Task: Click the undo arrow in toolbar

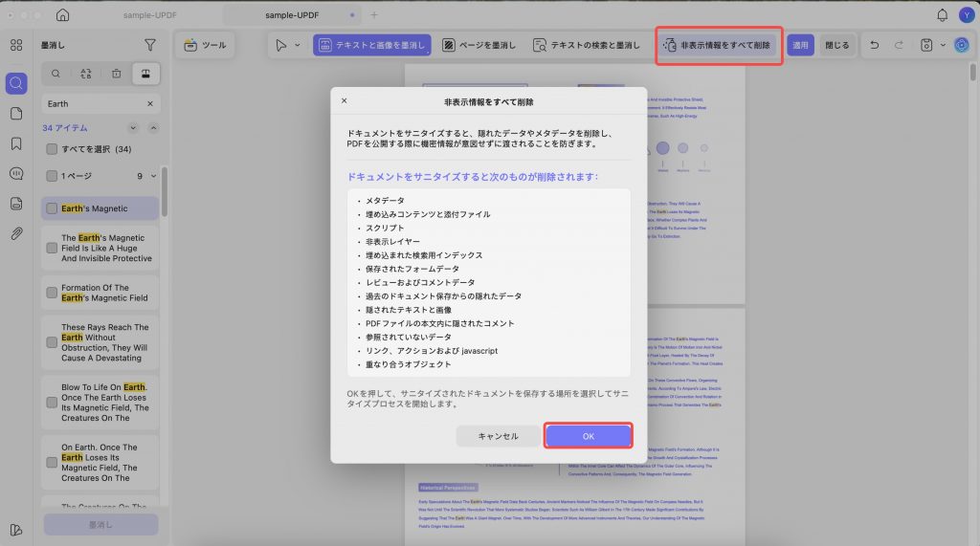Action: [x=875, y=45]
